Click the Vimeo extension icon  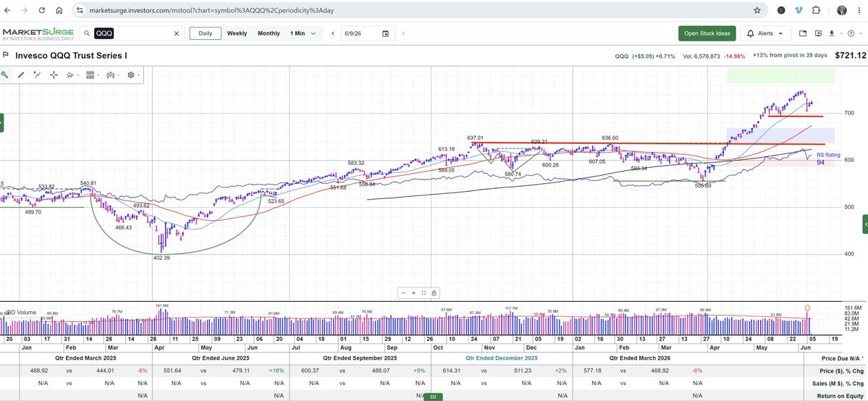799,10
